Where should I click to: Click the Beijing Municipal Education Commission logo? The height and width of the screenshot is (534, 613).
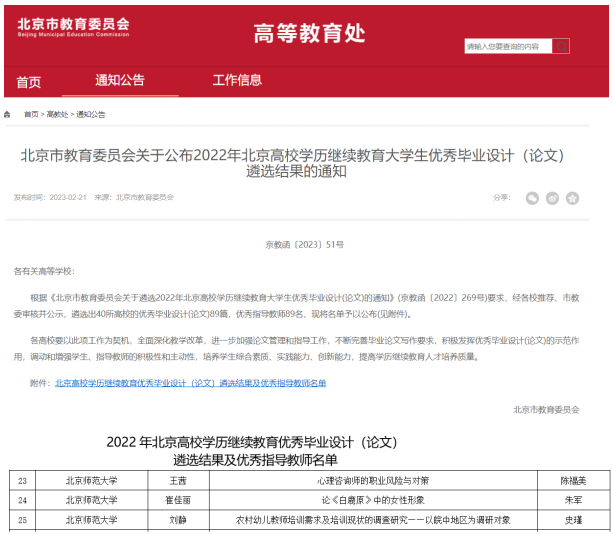click(73, 27)
